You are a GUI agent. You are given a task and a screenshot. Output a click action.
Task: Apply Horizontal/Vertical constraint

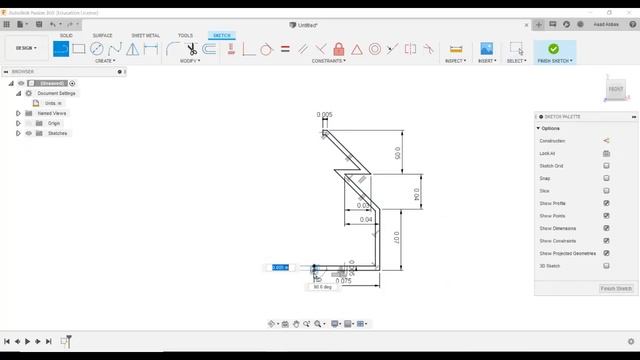pos(231,49)
